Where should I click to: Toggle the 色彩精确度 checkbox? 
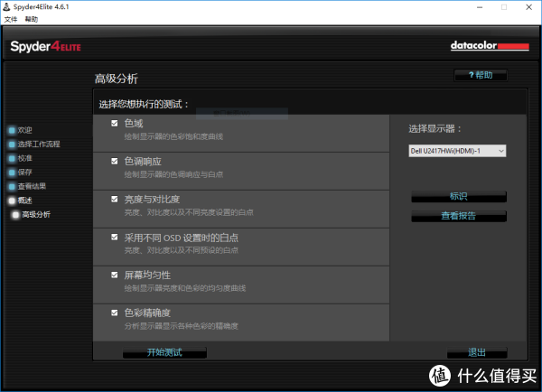pyautogui.click(x=114, y=313)
